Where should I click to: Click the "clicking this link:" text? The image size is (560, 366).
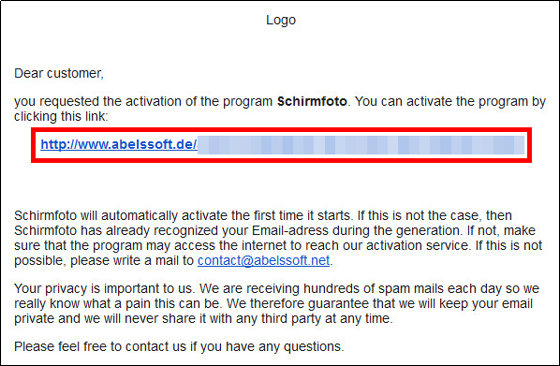tap(61, 116)
